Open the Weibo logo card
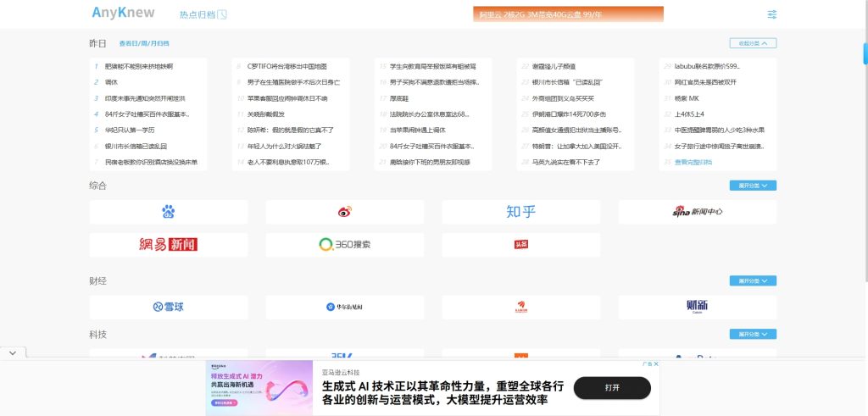 point(344,212)
